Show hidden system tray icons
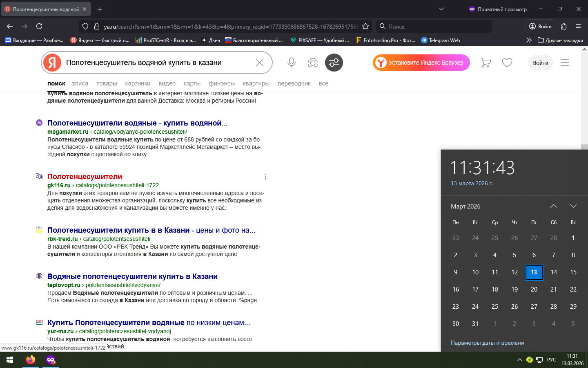This screenshot has width=588, height=368. click(x=519, y=360)
